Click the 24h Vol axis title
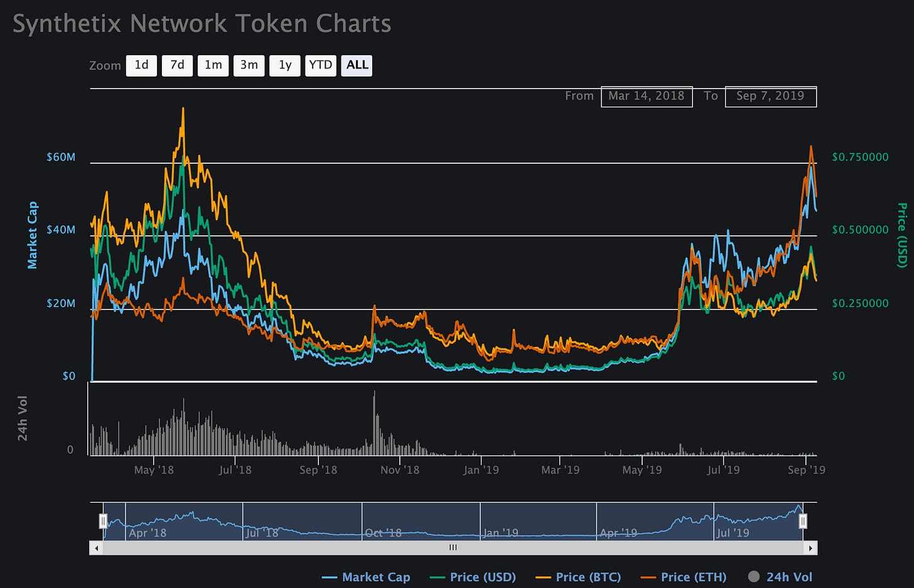This screenshot has width=914, height=588. pyautogui.click(x=23, y=419)
